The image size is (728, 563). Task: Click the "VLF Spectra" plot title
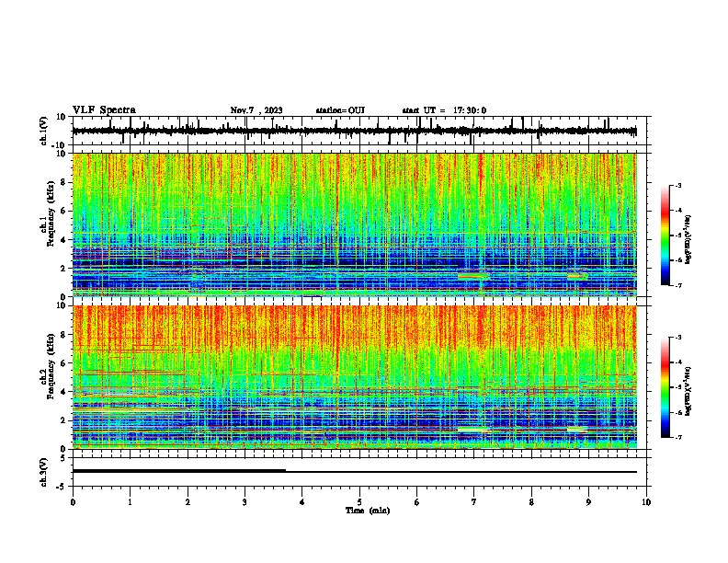click(104, 110)
